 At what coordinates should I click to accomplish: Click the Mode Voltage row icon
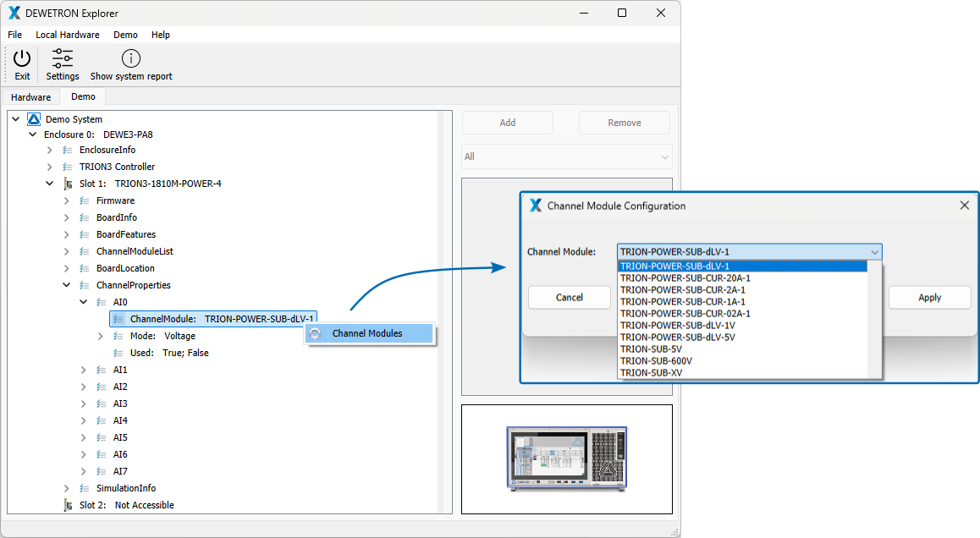(x=118, y=336)
